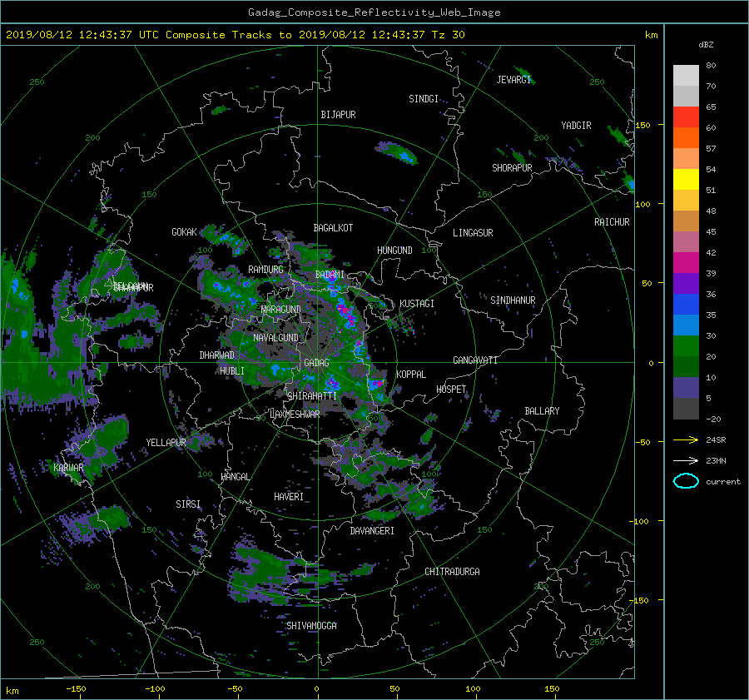Select the red 65 dBZ color swatch
749x700 pixels.
pos(686,117)
